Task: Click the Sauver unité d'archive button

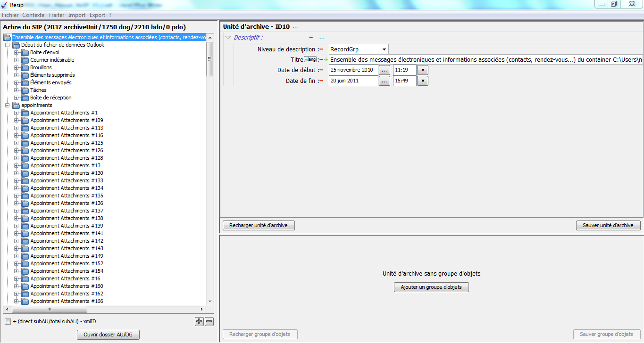Action: pyautogui.click(x=608, y=226)
